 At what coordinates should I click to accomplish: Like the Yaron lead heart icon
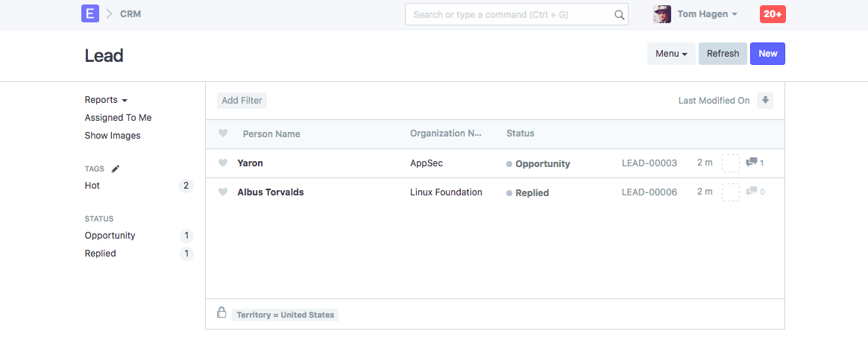222,163
